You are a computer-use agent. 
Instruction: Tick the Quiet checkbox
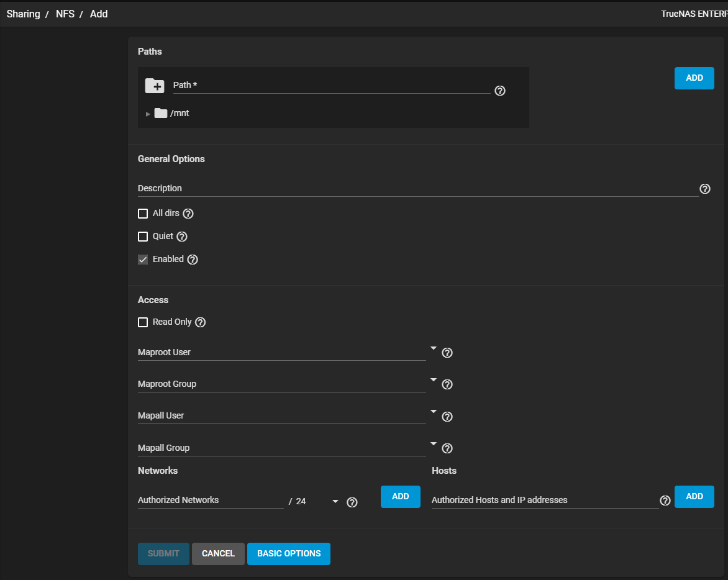(x=143, y=237)
